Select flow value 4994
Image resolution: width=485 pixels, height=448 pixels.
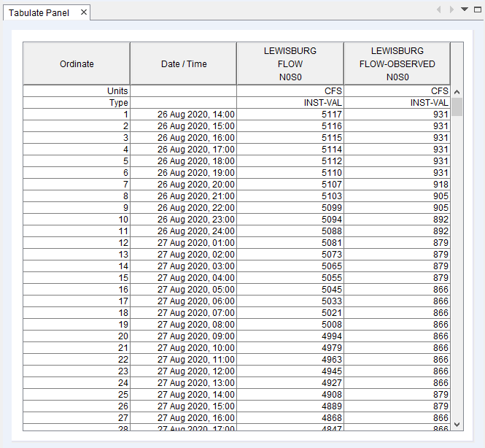tap(290, 336)
